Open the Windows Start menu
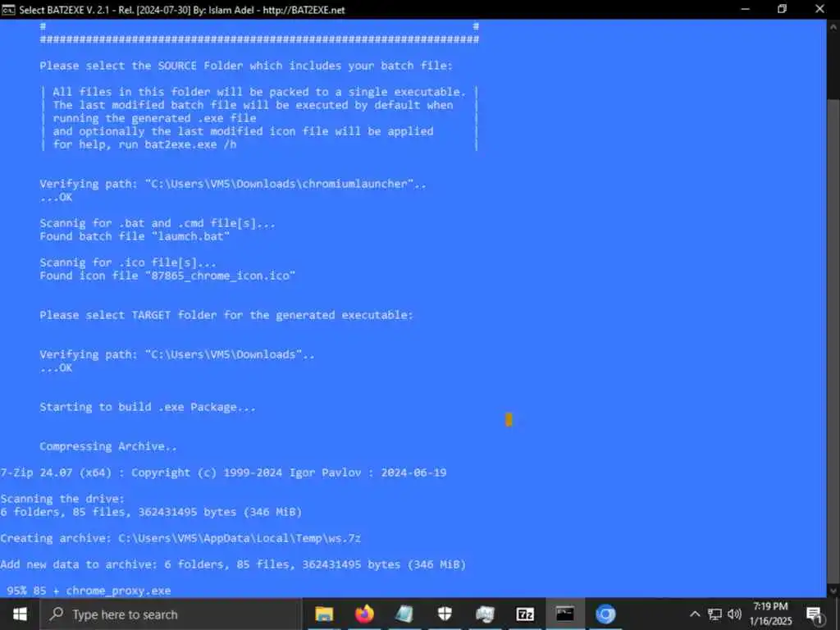 point(20,614)
